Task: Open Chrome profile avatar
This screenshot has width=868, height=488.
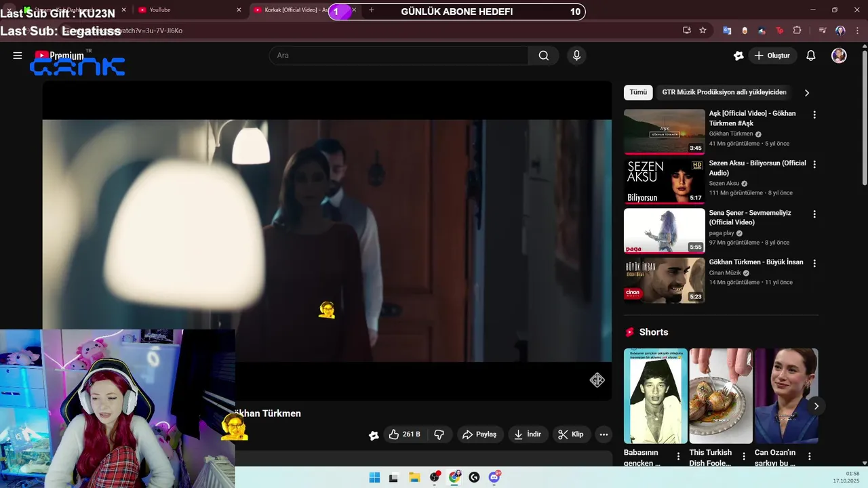Action: click(840, 30)
